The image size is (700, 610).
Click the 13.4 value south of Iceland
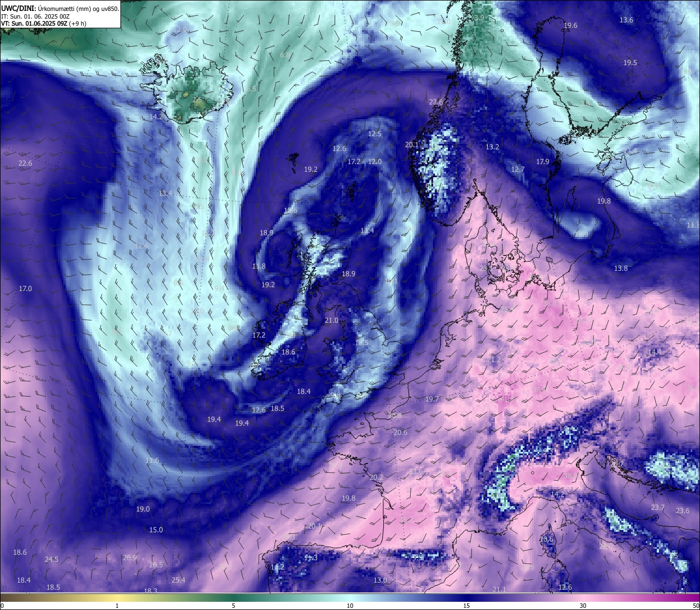(166, 194)
